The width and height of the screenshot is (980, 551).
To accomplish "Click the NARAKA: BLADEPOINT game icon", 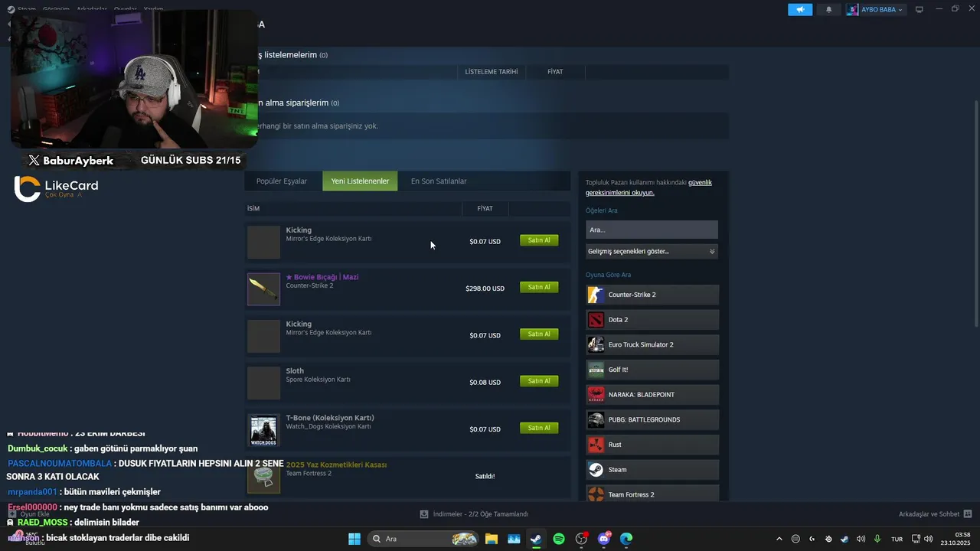I will (x=596, y=395).
